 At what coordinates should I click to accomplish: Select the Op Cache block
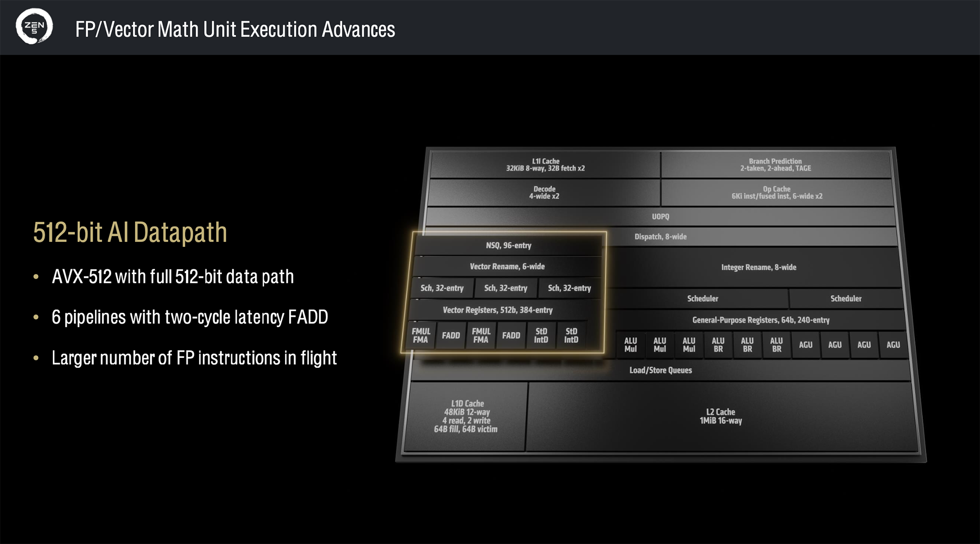tap(777, 192)
